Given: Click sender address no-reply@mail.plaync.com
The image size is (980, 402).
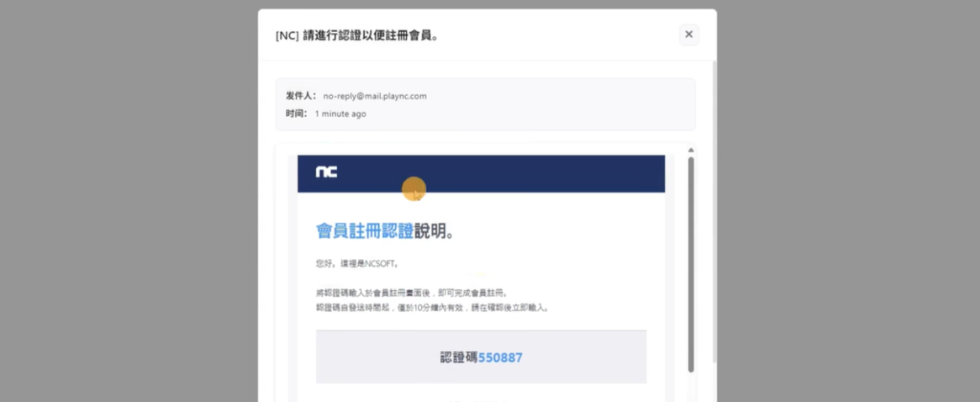Looking at the screenshot, I should click(374, 96).
